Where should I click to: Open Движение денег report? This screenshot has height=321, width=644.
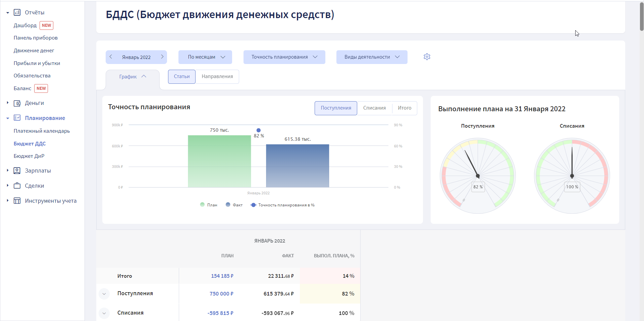coord(34,51)
